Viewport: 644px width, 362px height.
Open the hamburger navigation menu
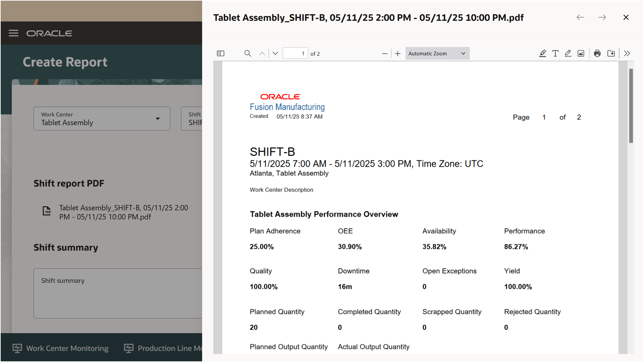pyautogui.click(x=13, y=33)
